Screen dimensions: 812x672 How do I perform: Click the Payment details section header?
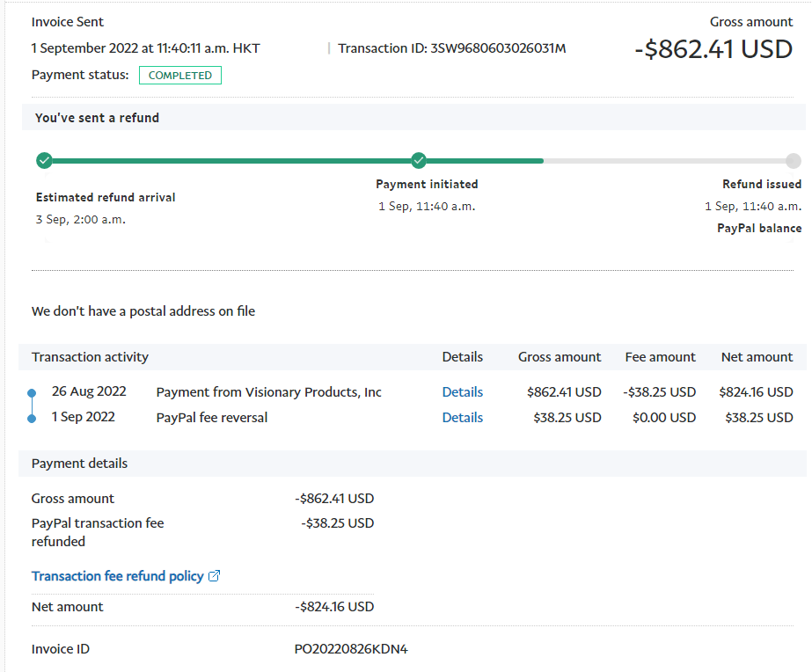(x=79, y=464)
